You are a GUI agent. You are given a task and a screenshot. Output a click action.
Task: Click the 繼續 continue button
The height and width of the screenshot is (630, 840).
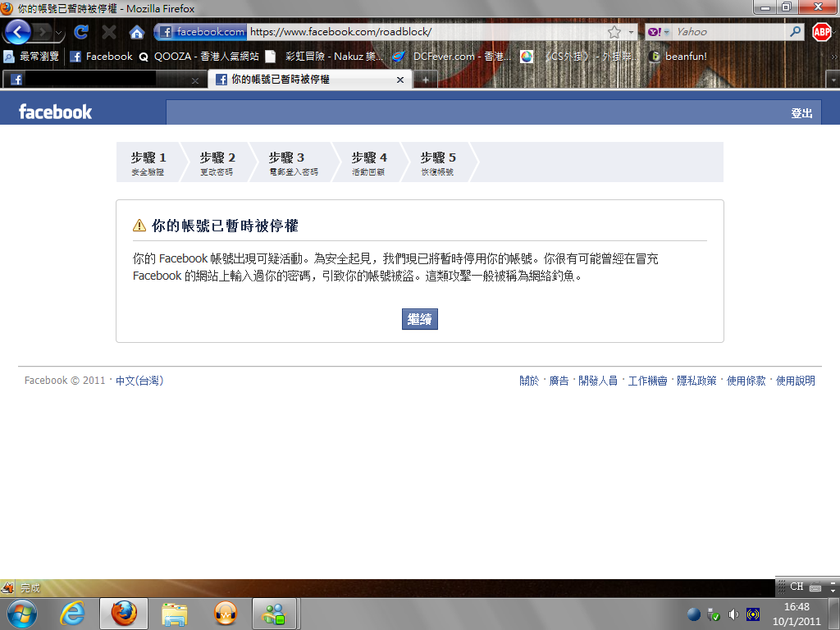click(x=419, y=319)
